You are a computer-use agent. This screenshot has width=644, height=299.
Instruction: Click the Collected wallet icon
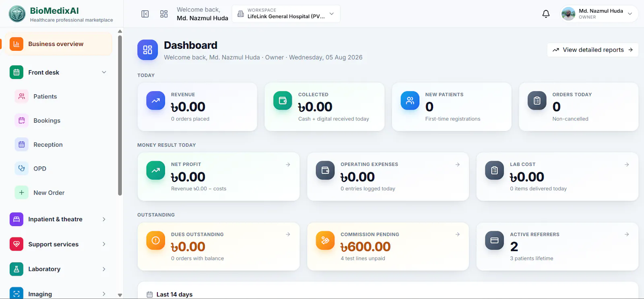283,101
